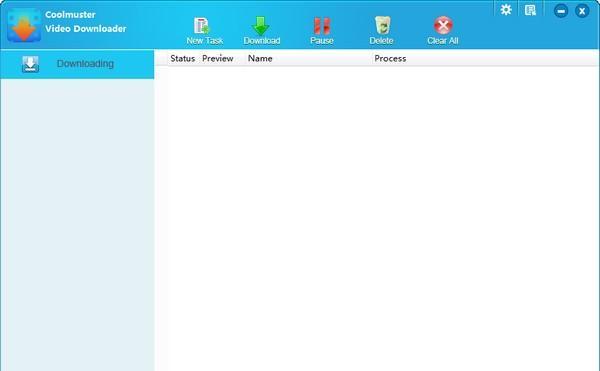Screen dimensions: 600x371
Task: Click the Coolmuster app logo
Action: tap(24, 25)
